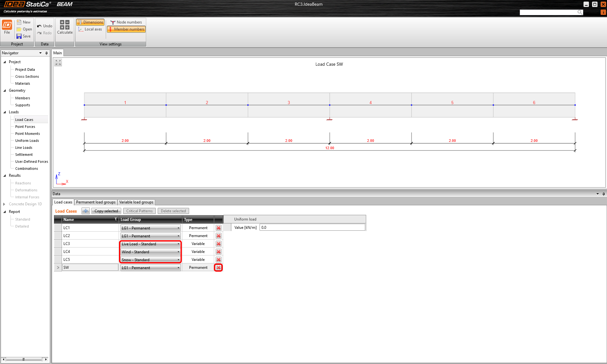The width and height of the screenshot is (607, 364).
Task: Click the search box in title bar
Action: pyautogui.click(x=549, y=12)
